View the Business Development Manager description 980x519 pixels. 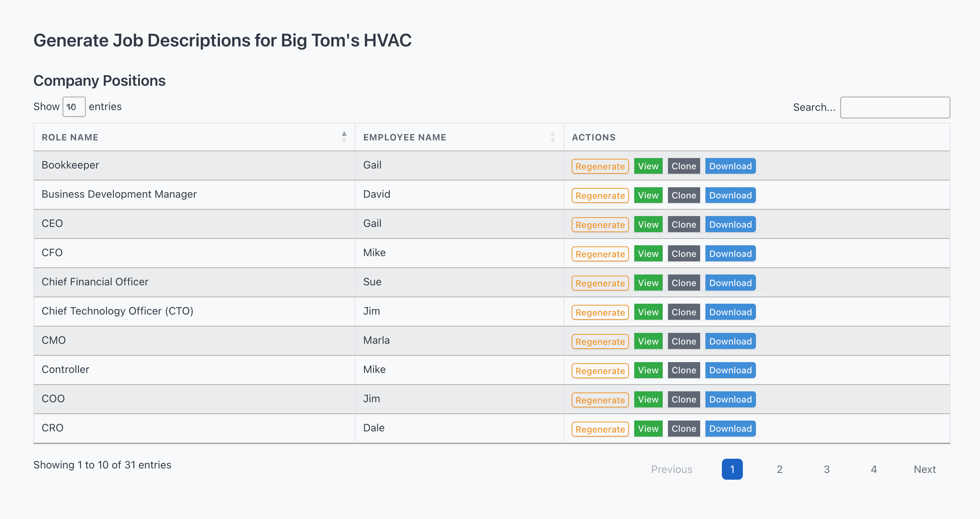point(648,195)
